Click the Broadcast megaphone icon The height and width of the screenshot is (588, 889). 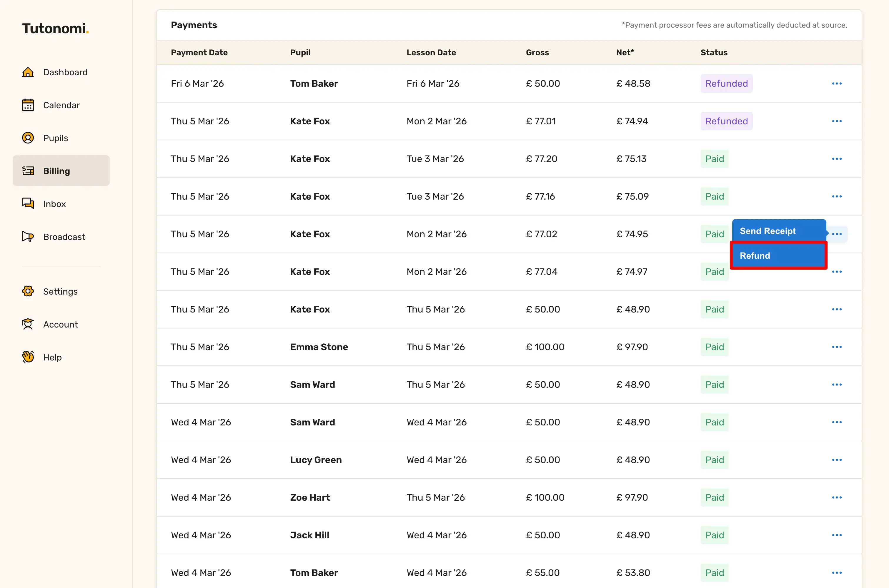tap(28, 237)
